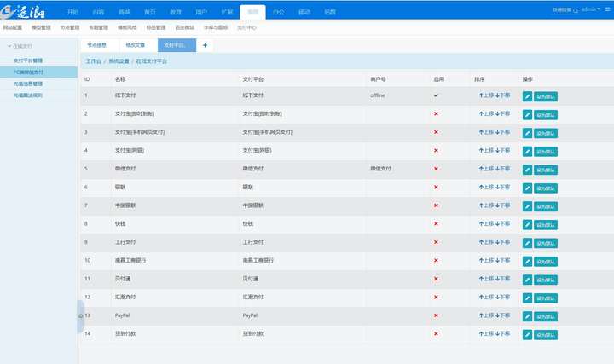The height and width of the screenshot is (364, 614).
Task: Click 设为默认 button for 微信支付
Action: click(x=546, y=170)
